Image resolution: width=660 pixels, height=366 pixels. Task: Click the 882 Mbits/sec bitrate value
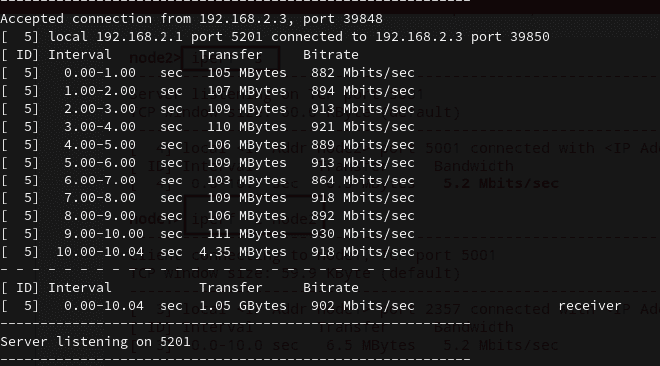coord(363,73)
